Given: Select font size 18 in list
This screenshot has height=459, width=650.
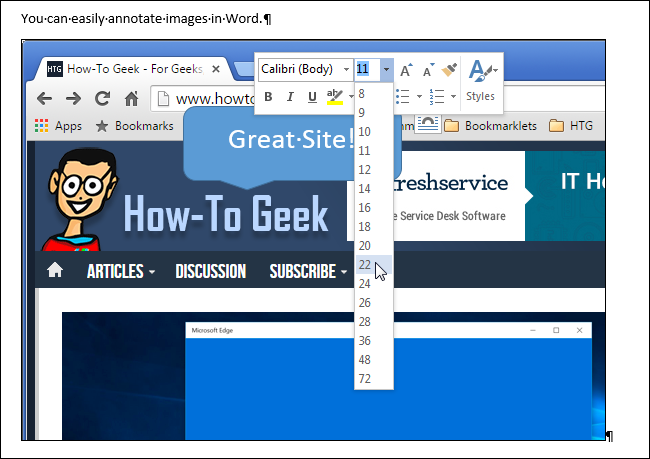Looking at the screenshot, I should pyautogui.click(x=374, y=227).
